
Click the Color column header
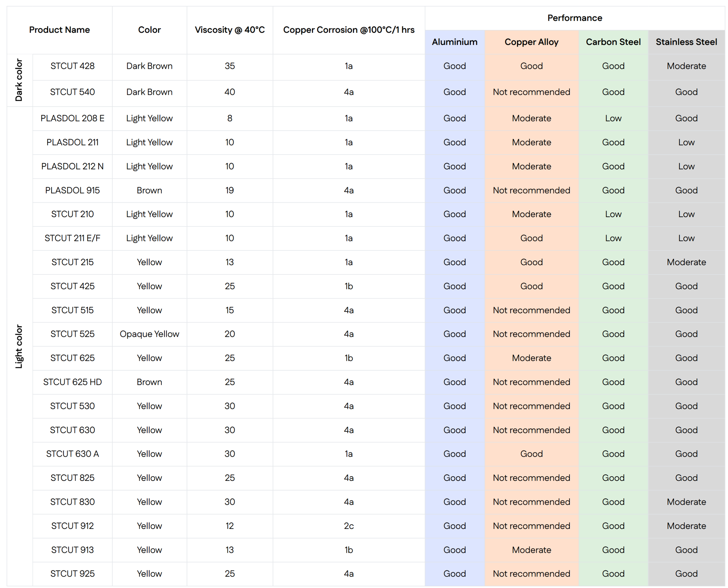click(x=149, y=30)
